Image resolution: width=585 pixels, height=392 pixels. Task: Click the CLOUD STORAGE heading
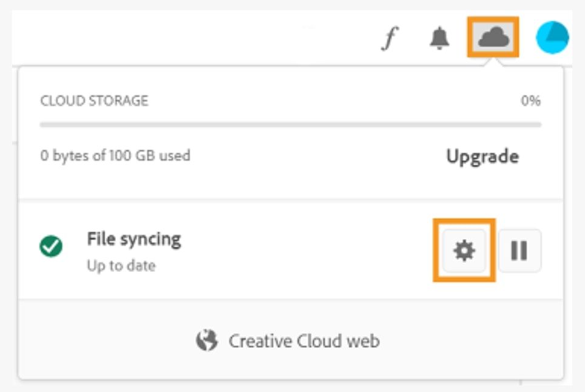click(x=94, y=101)
